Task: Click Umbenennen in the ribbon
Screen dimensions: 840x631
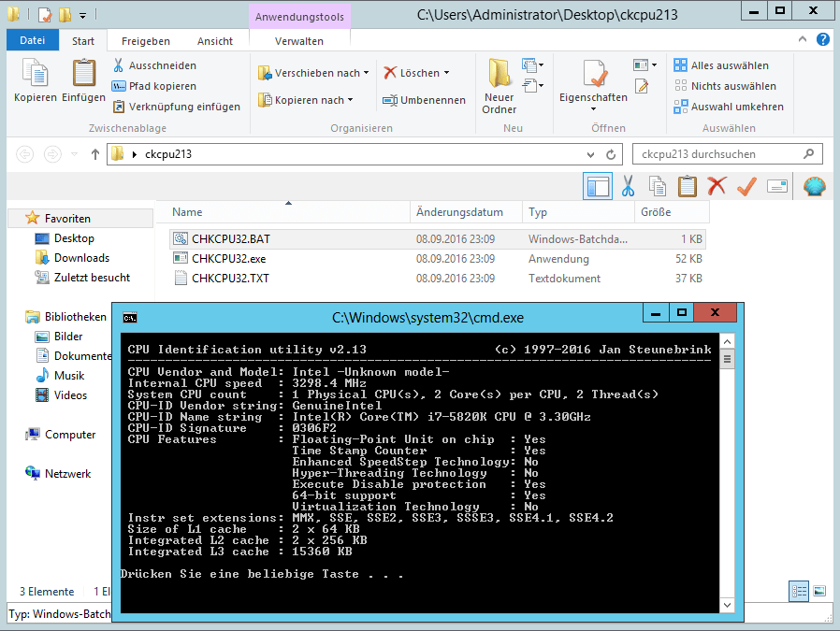Action: (x=425, y=100)
